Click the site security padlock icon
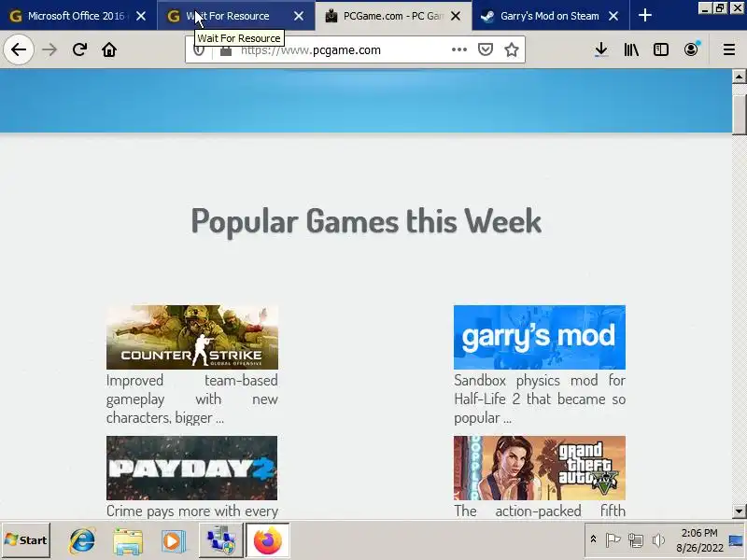This screenshot has width=747, height=560. click(x=226, y=50)
